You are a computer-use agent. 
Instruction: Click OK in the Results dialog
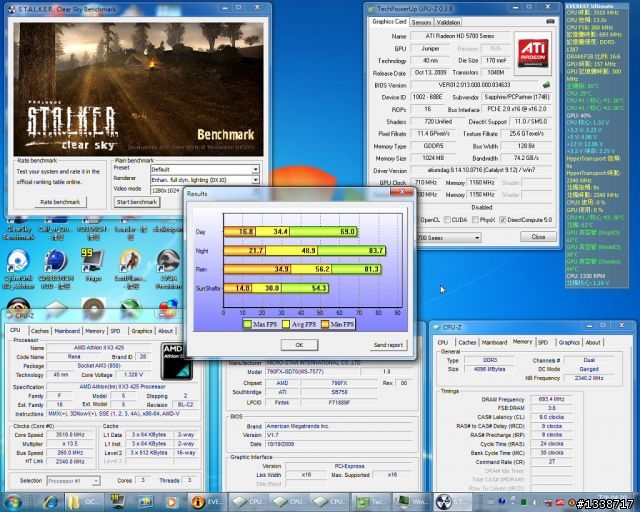299,344
